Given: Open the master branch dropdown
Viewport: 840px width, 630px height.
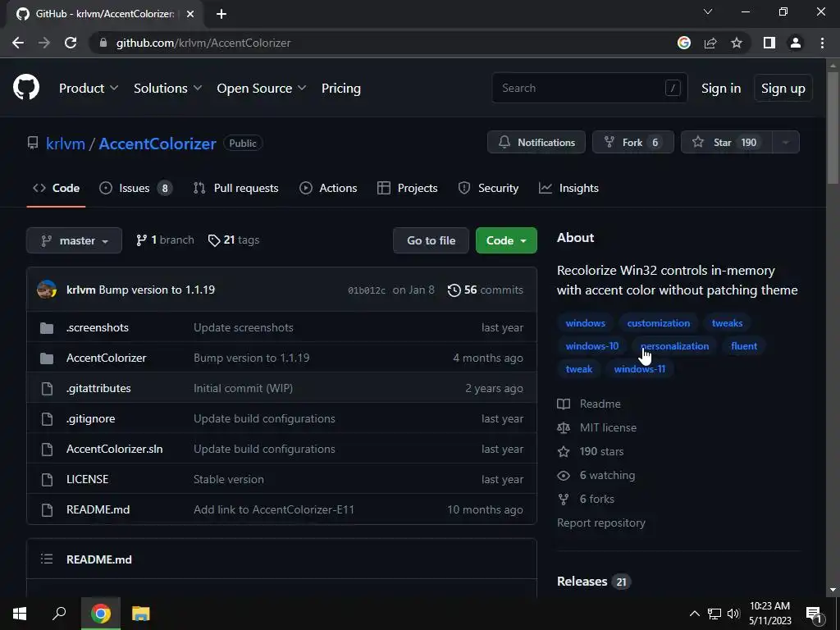Looking at the screenshot, I should (74, 240).
